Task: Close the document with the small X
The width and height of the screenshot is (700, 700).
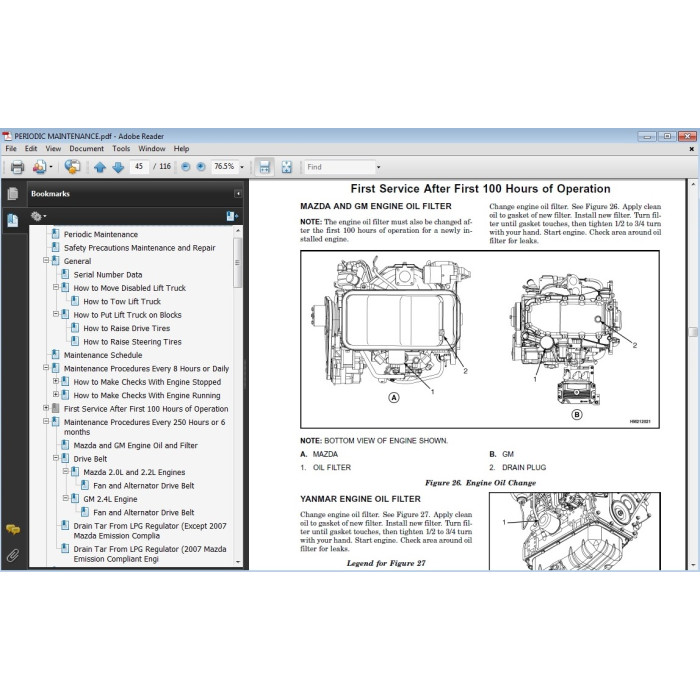Action: 692,149
